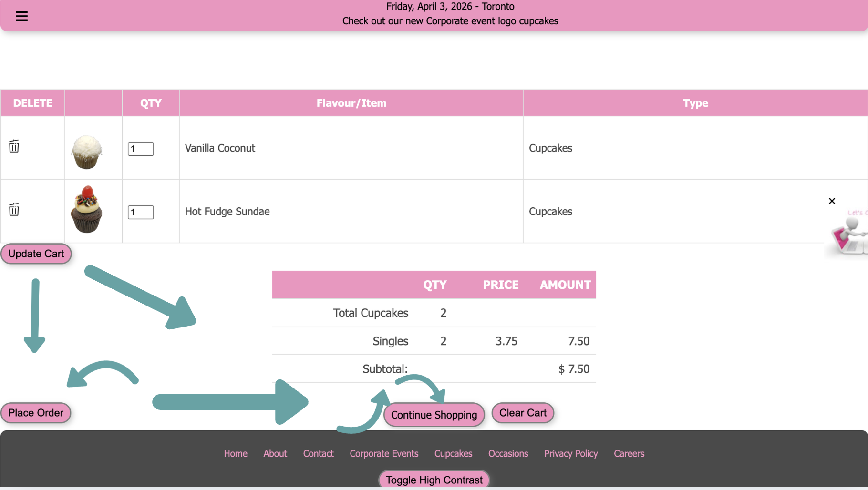Close the chat helper popup

pos(832,201)
